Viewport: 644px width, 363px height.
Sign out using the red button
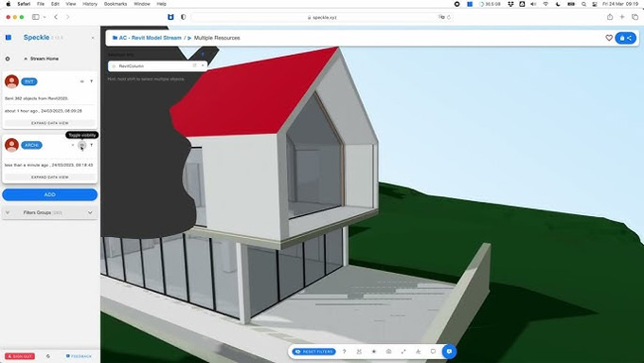pos(20,356)
